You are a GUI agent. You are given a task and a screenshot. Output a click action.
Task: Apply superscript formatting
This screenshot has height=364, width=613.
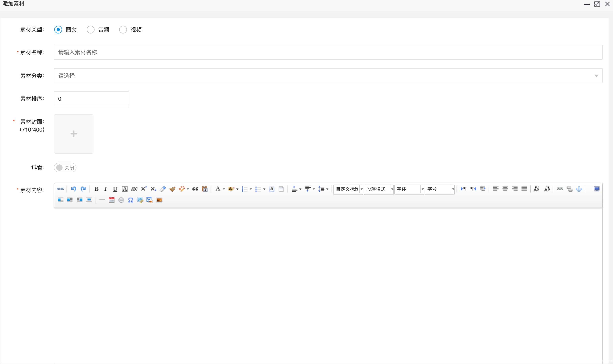tap(144, 189)
